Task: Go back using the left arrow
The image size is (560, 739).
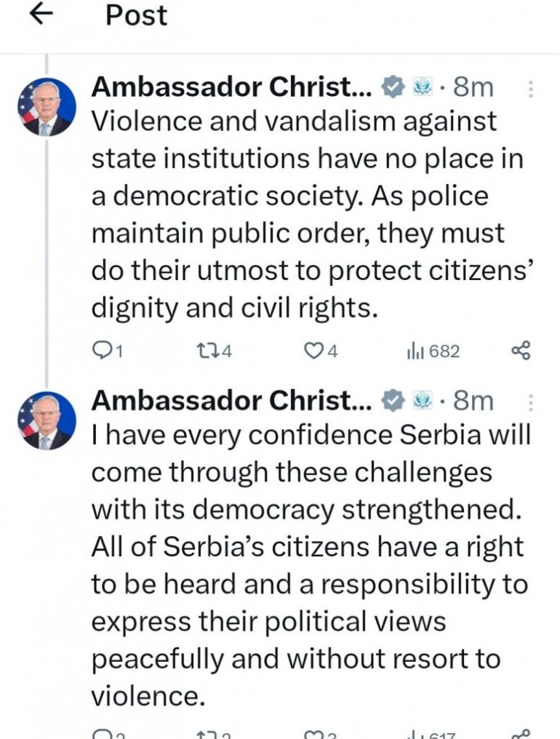Action: tap(41, 15)
